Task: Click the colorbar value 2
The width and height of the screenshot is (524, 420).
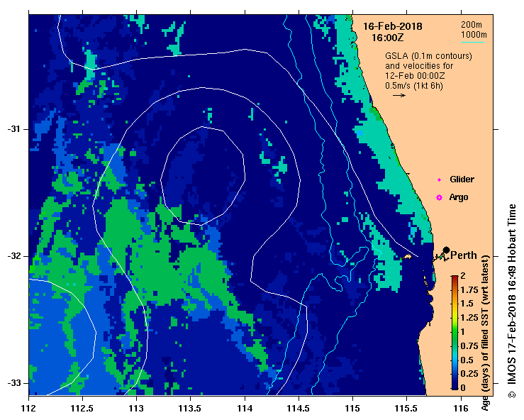Action: [x=463, y=276]
